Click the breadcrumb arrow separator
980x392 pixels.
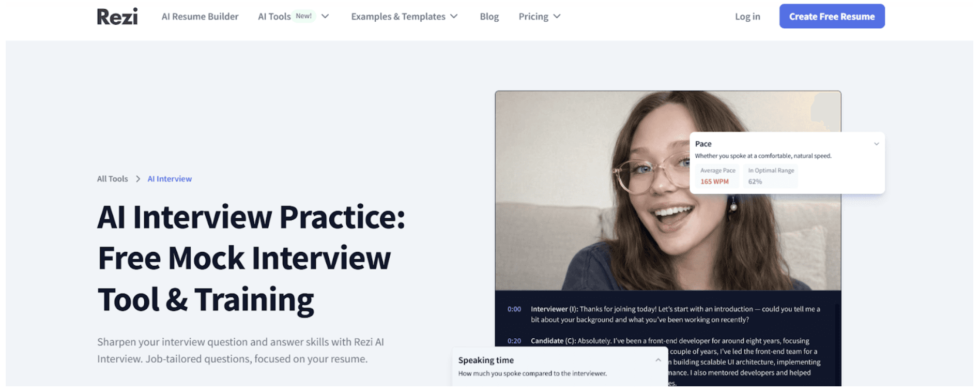(x=138, y=179)
